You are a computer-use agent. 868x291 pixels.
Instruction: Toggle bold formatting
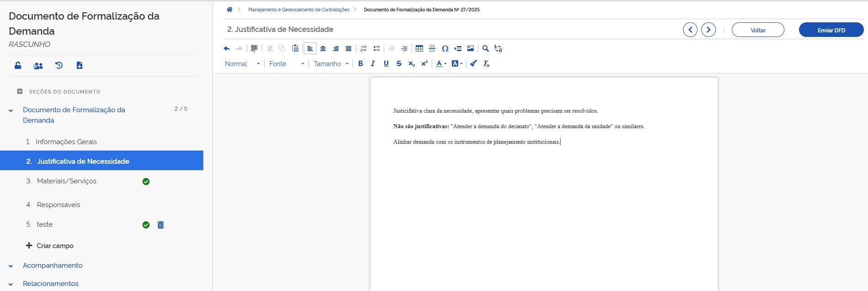pyautogui.click(x=360, y=64)
